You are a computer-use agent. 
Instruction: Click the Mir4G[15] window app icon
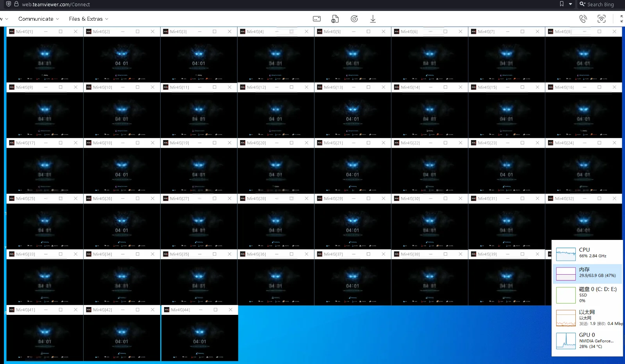point(473,87)
